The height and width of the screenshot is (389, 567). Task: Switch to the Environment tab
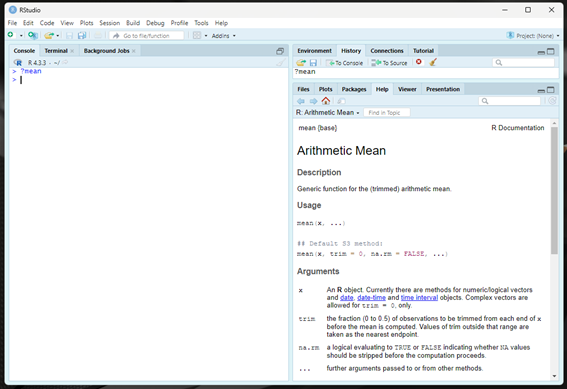pos(314,51)
